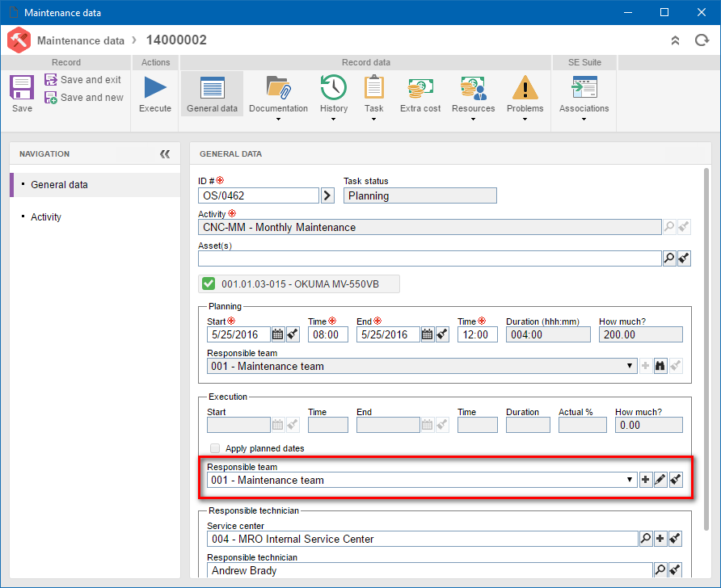The width and height of the screenshot is (721, 588).
Task: Clear the Responsible technician with brush icon
Action: [x=675, y=569]
